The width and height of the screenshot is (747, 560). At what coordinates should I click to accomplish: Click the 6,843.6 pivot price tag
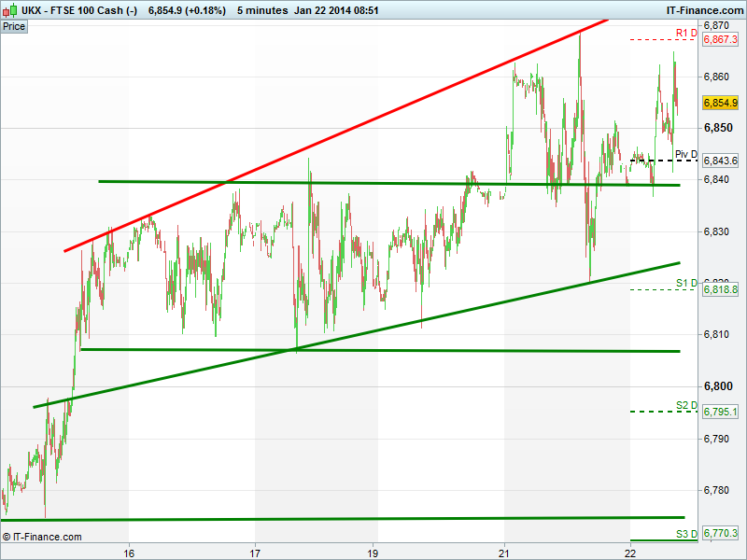pos(720,161)
